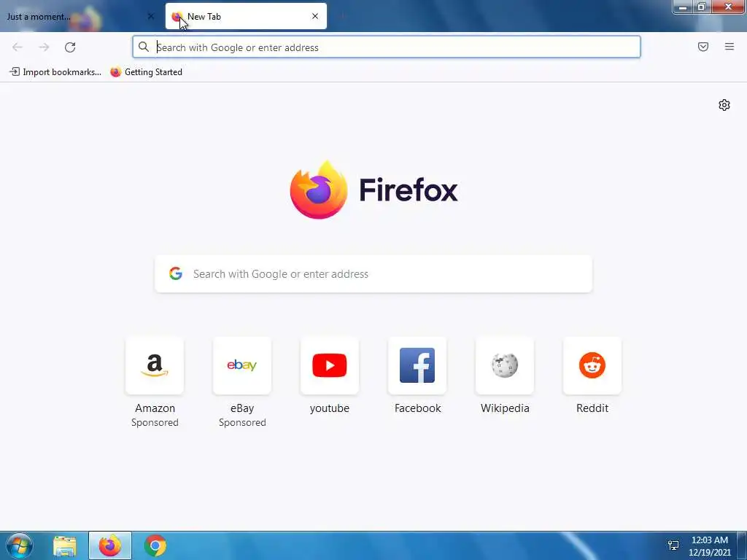Open the Getting Started bookmark
This screenshot has width=747, height=560.
click(x=146, y=72)
